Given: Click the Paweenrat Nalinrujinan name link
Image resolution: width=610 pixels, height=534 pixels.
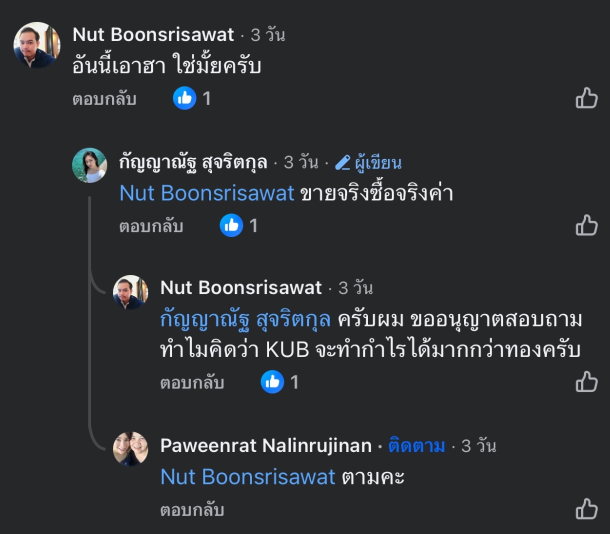Looking at the screenshot, I should (x=265, y=446).
